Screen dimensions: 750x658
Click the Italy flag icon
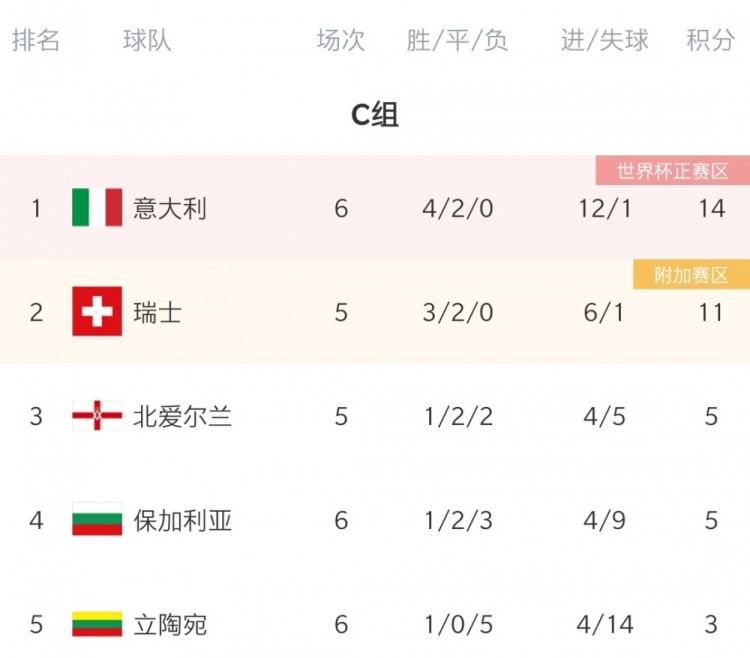point(97,207)
